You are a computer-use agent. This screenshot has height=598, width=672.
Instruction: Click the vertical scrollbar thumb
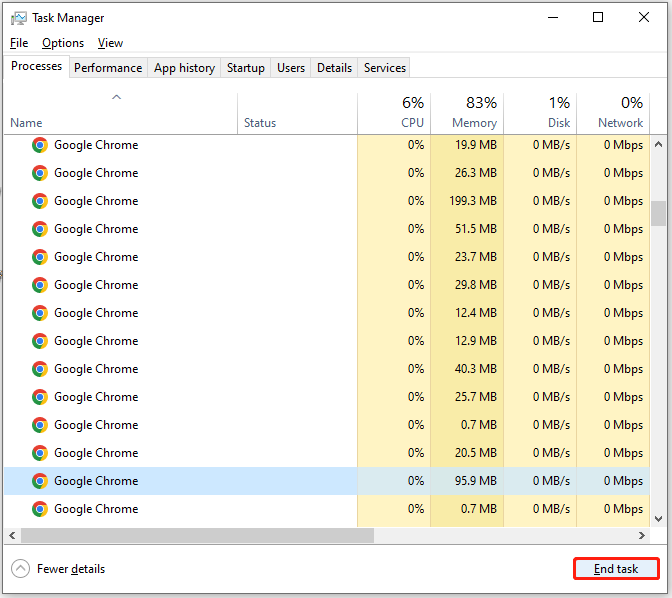[x=658, y=213]
